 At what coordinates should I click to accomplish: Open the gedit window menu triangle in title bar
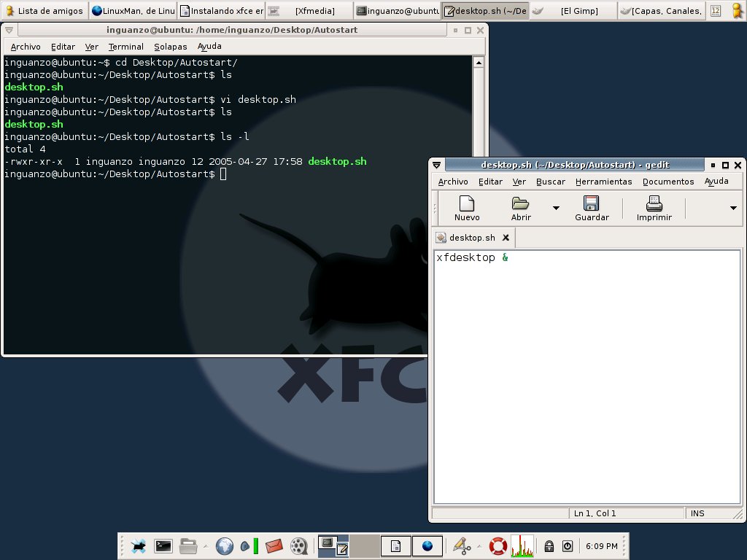436,165
